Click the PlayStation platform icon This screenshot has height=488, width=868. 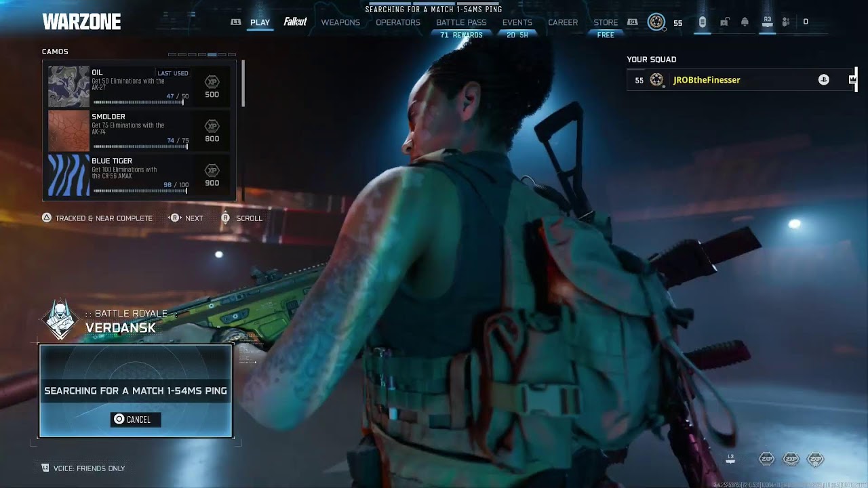coord(823,80)
